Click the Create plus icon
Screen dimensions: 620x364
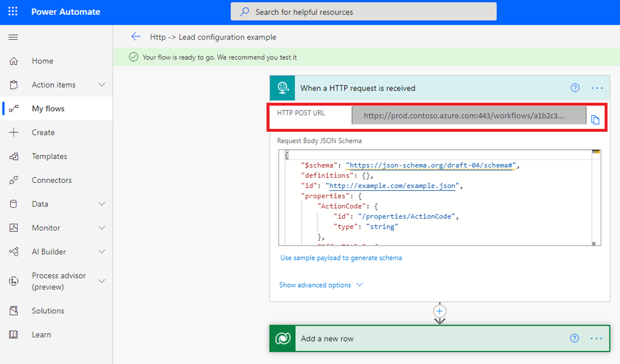(14, 132)
